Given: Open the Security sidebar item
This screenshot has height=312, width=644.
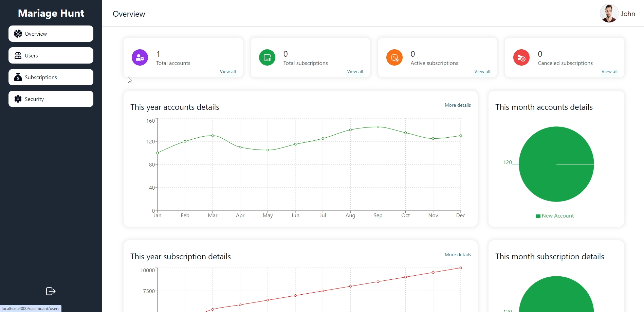Looking at the screenshot, I should pos(51,99).
